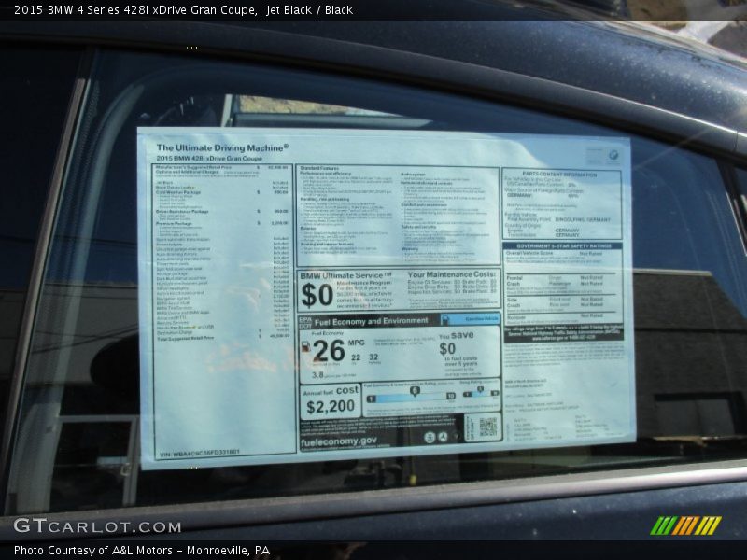Click the 'Premium Package' option line
Image resolution: width=747 pixels, height=560 pixels.
[x=222, y=223]
